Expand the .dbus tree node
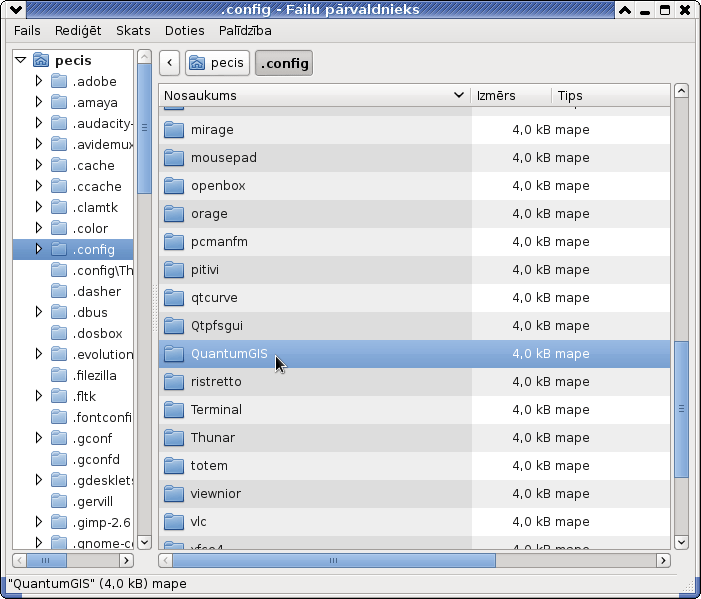This screenshot has height=599, width=701. tap(39, 312)
